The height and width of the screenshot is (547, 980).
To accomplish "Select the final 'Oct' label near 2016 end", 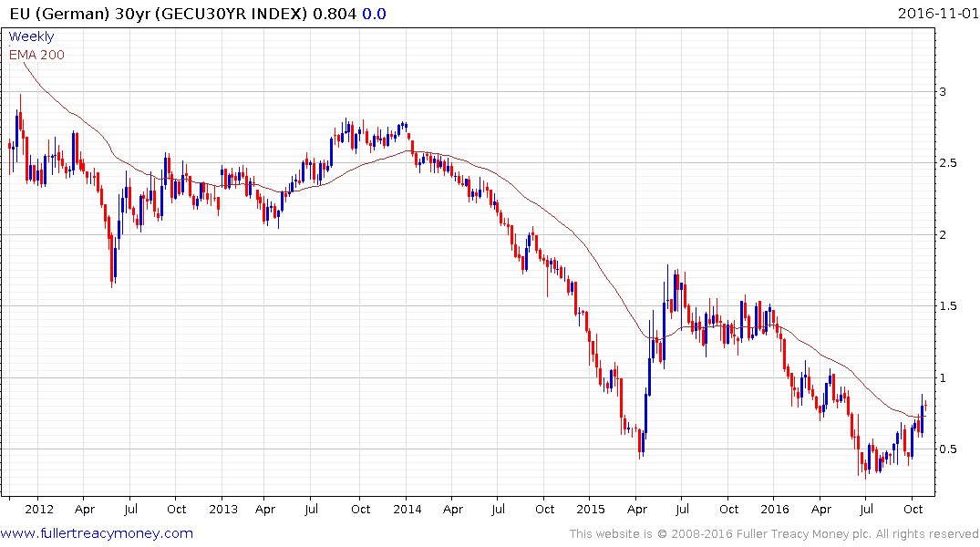I will (x=913, y=509).
